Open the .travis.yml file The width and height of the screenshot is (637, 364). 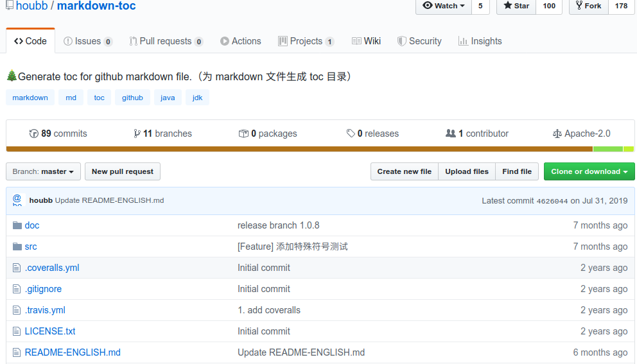coord(45,310)
